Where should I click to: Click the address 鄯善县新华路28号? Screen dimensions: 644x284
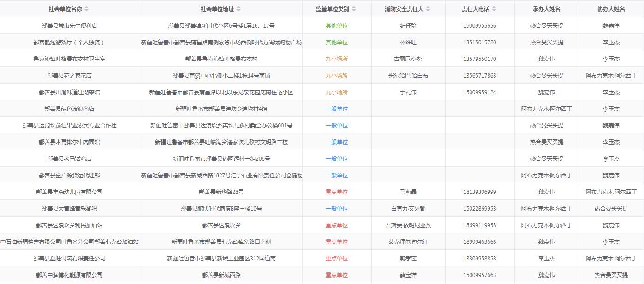click(221, 192)
